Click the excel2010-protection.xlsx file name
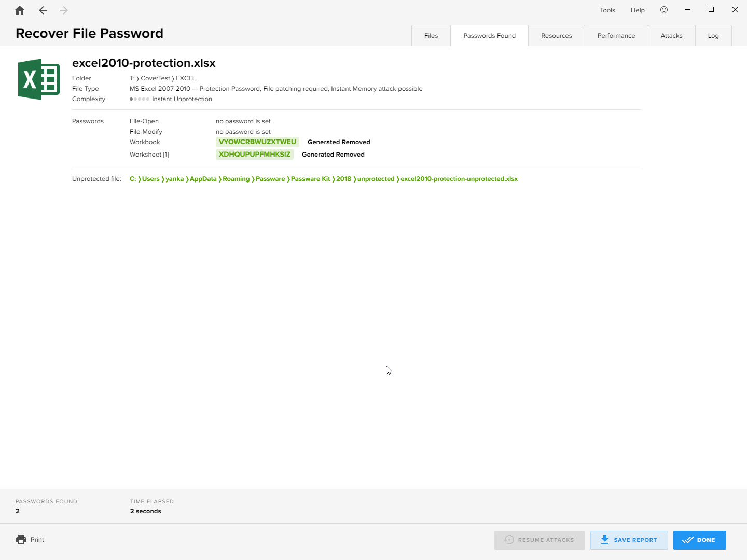Screen dimensions: 747x560 click(144, 63)
